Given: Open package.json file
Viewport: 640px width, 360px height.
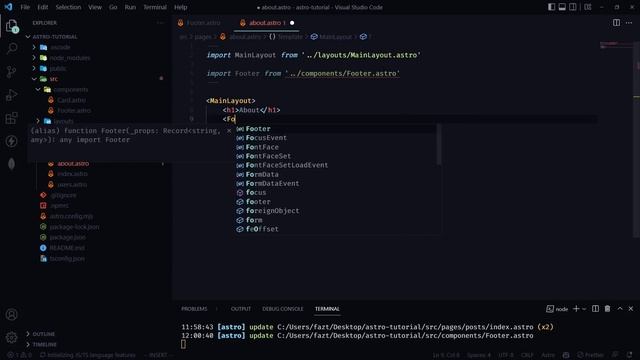Looking at the screenshot, I should 67,237.
